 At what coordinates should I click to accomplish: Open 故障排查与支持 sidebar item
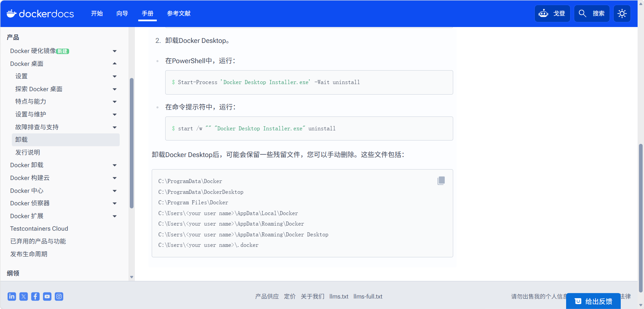37,127
